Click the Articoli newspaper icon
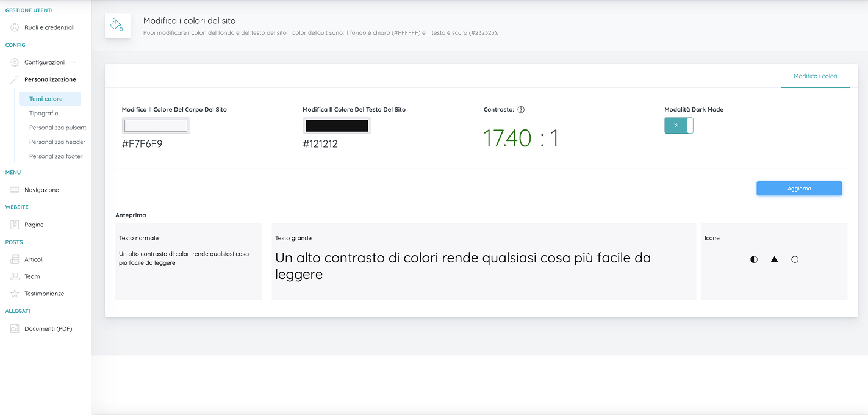The width and height of the screenshot is (868, 415). (15, 259)
